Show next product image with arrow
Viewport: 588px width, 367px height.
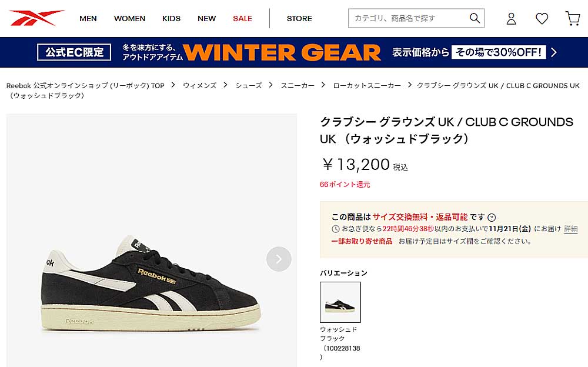pyautogui.click(x=279, y=259)
